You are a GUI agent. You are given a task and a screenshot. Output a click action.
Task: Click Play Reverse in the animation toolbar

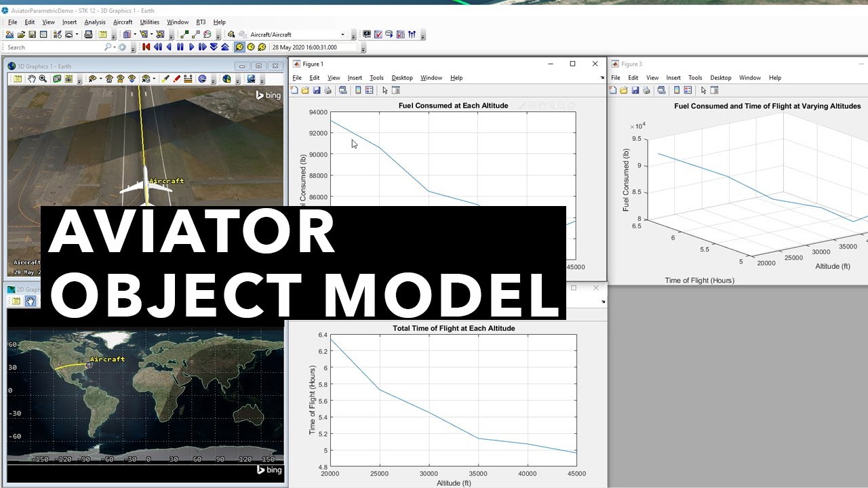point(169,47)
